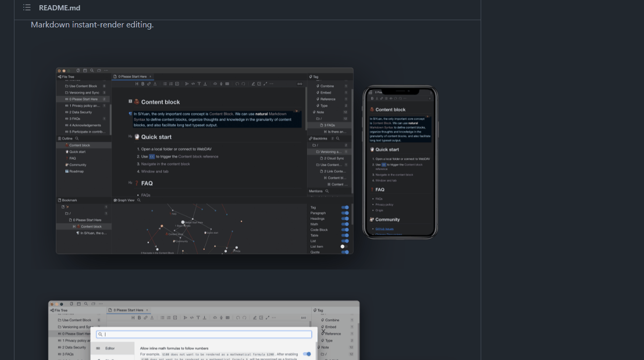Toggle the List switch in graph filters
Screen dimensions: 644x360
click(x=345, y=241)
